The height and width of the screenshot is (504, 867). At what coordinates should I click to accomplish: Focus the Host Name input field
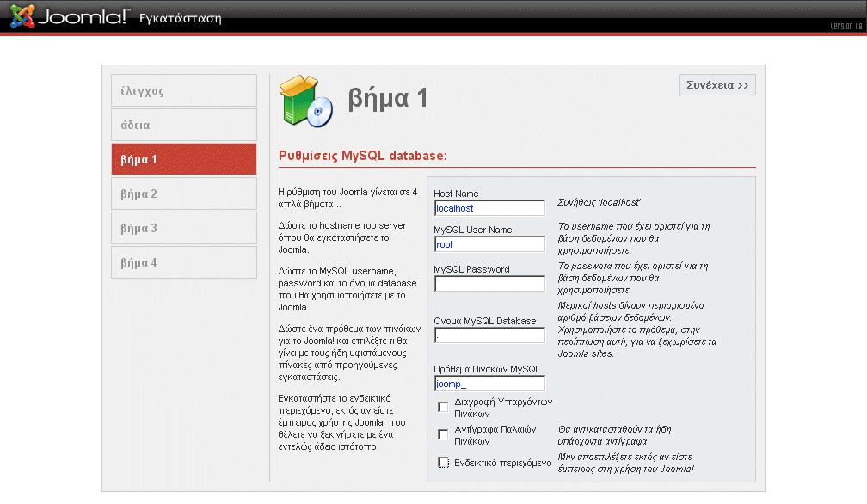(x=490, y=208)
